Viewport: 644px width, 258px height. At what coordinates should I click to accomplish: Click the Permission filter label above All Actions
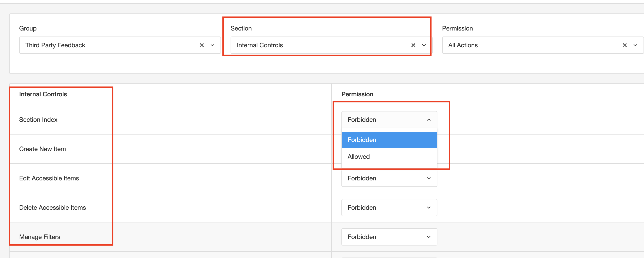tap(457, 28)
